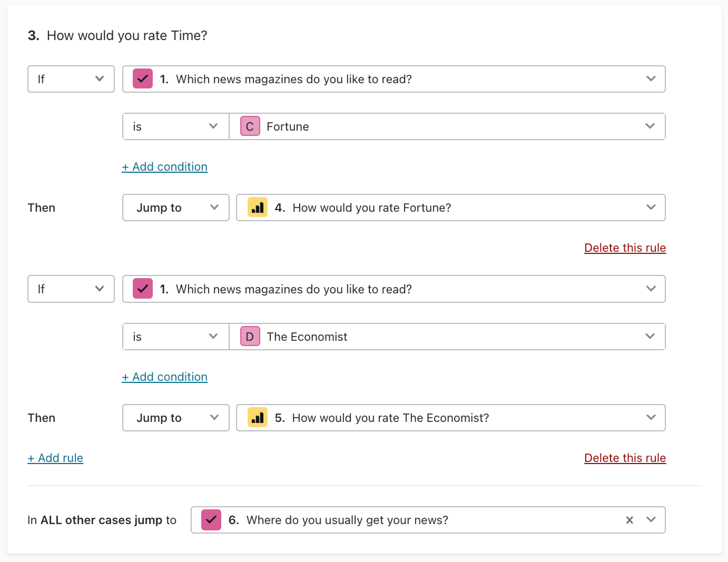The height and width of the screenshot is (562, 728).
Task: Click chevron of the question 6 field
Action: pos(651,520)
